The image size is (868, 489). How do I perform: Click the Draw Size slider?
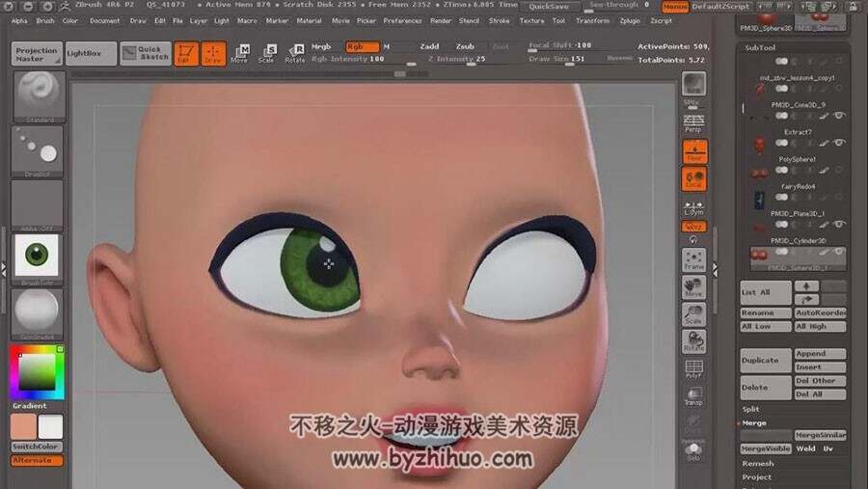pos(580,59)
